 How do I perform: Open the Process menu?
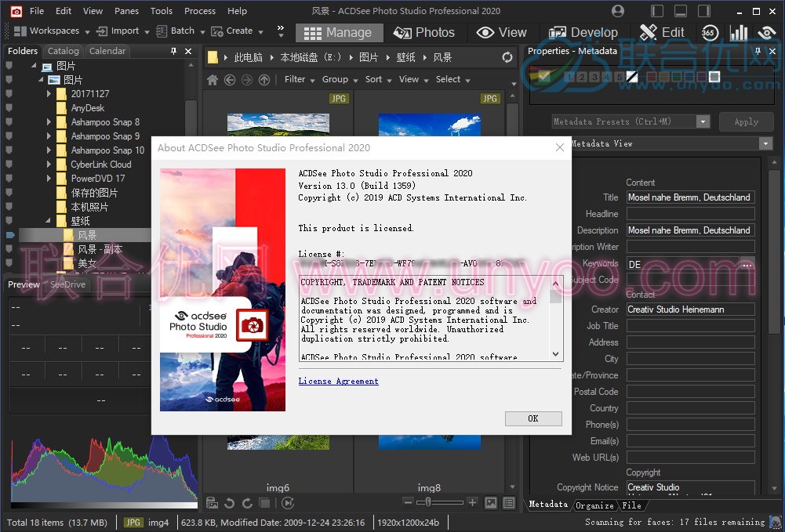click(200, 11)
